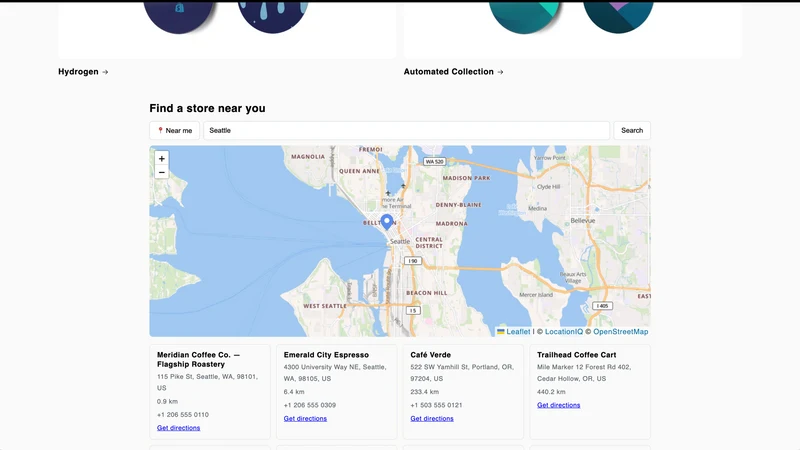Click the 440.2 km distance text

pos(551,392)
